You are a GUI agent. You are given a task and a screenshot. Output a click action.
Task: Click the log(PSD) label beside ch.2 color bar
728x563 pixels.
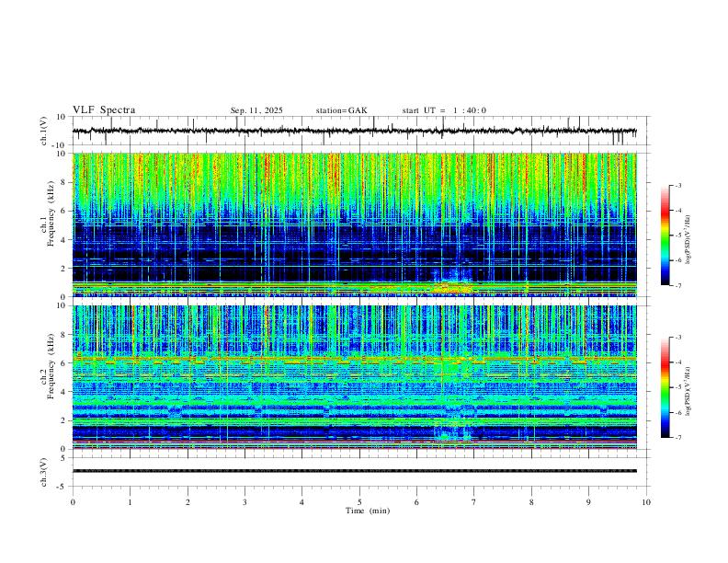click(688, 391)
